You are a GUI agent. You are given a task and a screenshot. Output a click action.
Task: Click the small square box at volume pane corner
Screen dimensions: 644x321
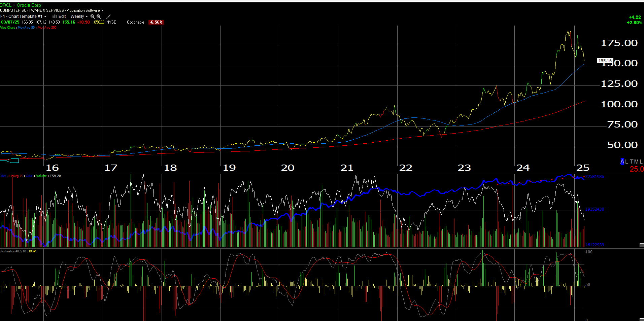point(641,245)
